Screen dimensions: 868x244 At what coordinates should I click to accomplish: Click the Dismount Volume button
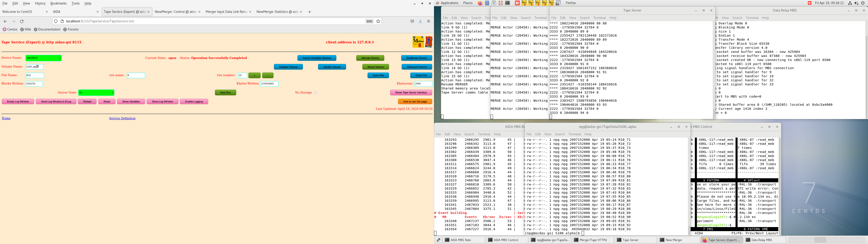[x=417, y=67]
